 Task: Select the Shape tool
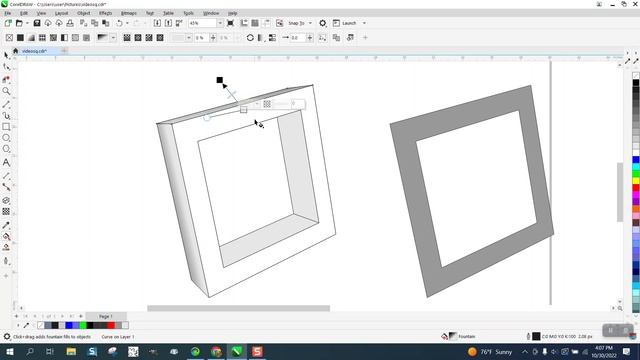(x=6, y=67)
